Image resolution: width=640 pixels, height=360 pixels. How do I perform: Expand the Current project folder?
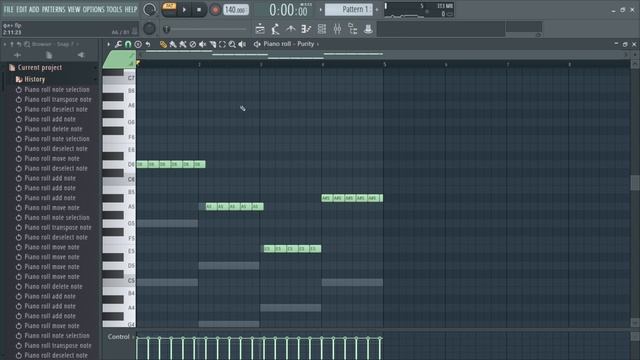(40, 67)
